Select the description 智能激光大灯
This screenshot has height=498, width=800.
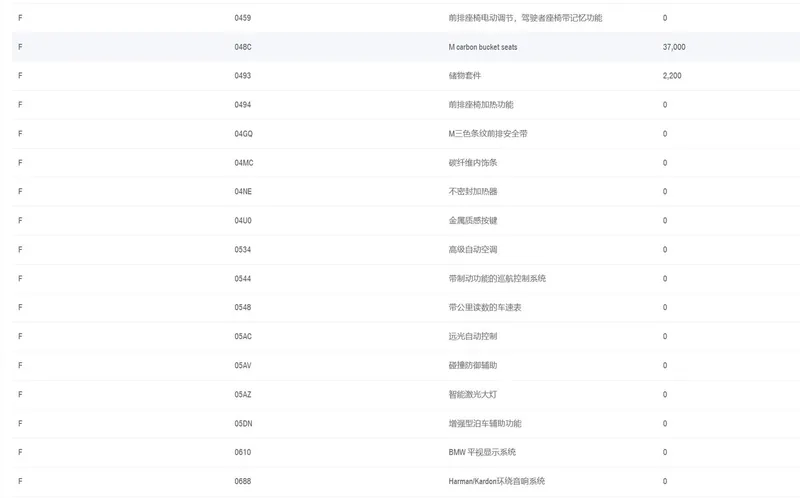(x=472, y=394)
